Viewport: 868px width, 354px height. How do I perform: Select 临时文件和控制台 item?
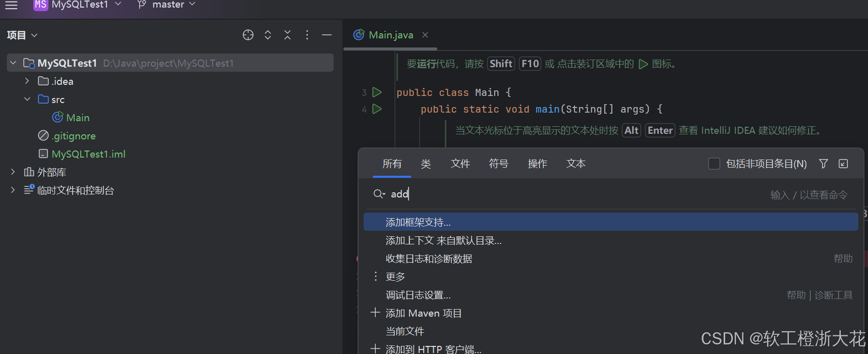point(76,190)
